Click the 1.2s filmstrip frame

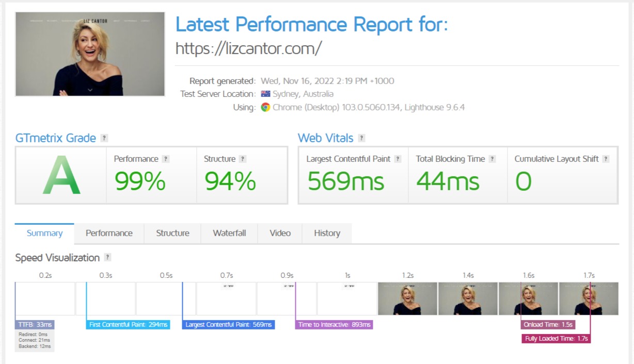[x=407, y=299]
